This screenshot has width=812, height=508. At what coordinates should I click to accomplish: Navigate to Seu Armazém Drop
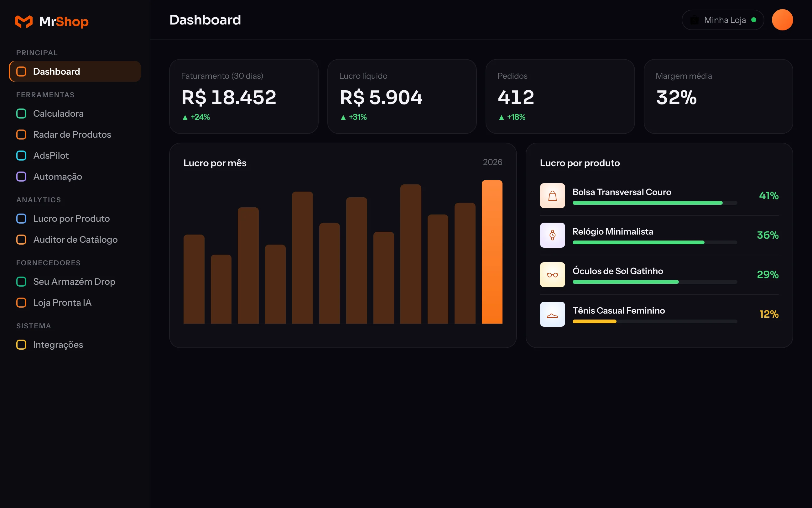point(75,282)
